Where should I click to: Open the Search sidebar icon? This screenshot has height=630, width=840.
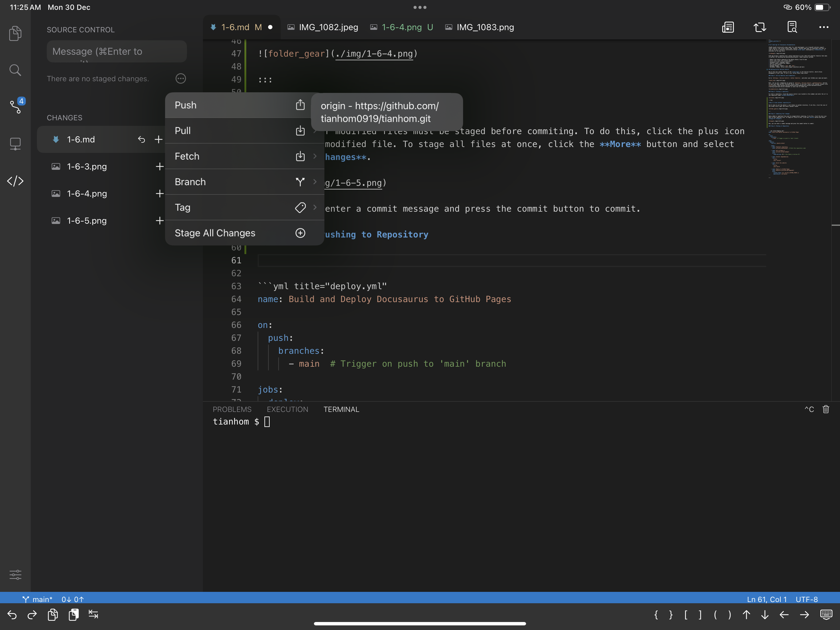(x=15, y=70)
